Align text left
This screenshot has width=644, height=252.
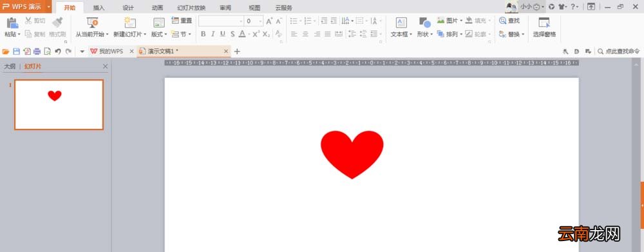click(294, 34)
